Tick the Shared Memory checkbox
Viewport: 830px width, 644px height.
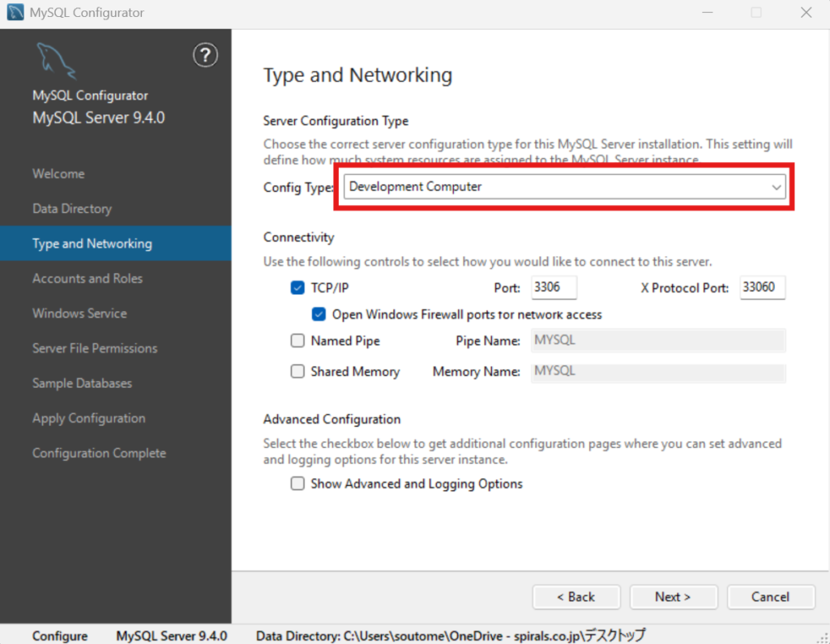pos(297,372)
